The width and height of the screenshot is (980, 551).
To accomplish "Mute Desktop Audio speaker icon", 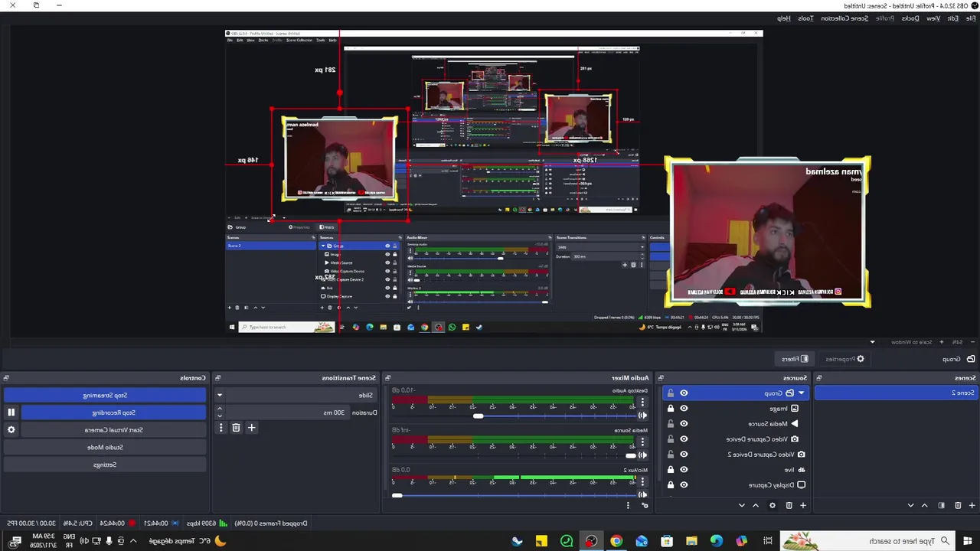I will (x=642, y=416).
